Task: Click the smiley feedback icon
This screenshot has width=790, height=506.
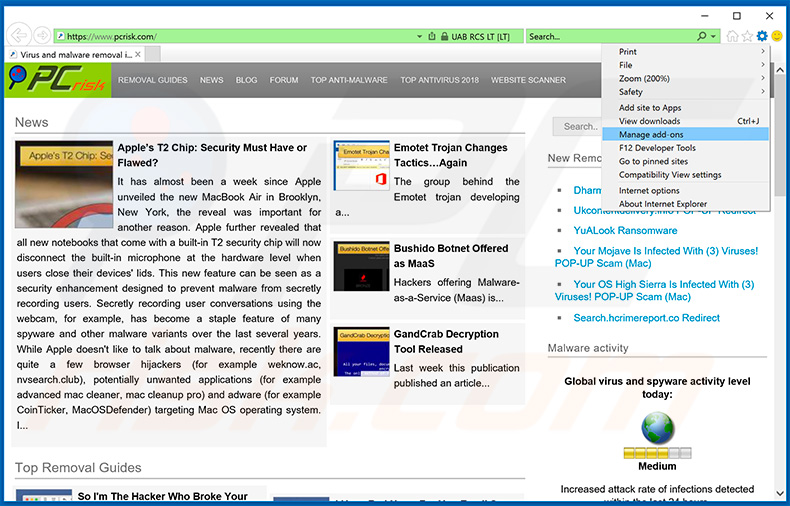Action: [x=777, y=36]
